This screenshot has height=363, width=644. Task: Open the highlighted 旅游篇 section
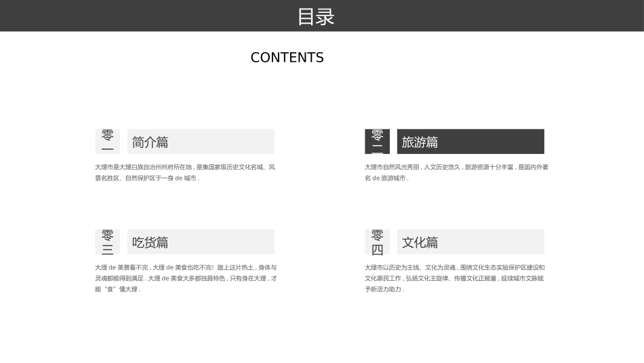coord(470,141)
